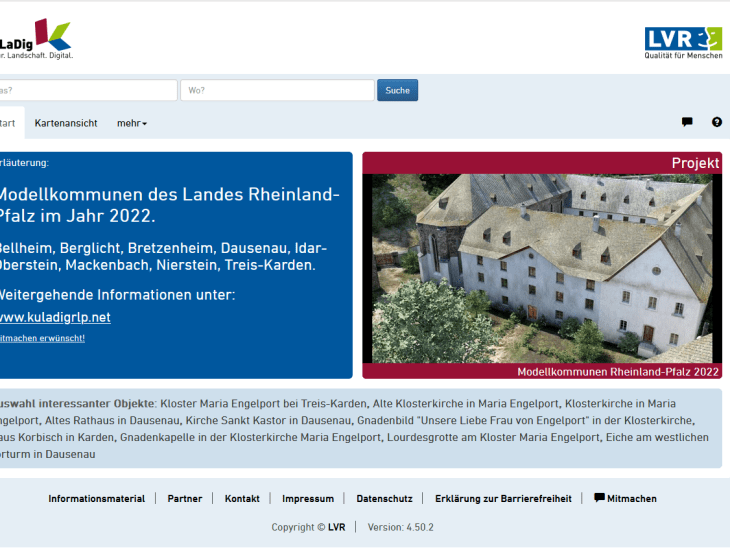This screenshot has width=730, height=550.
Task: Focus the Wo? location field
Action: coord(277,90)
